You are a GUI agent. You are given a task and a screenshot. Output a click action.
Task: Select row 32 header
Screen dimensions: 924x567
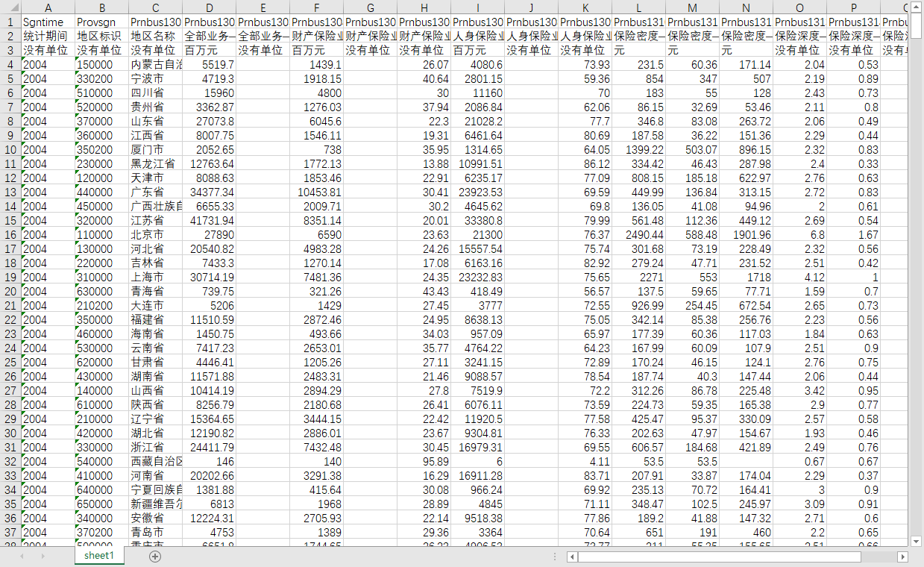coord(10,461)
